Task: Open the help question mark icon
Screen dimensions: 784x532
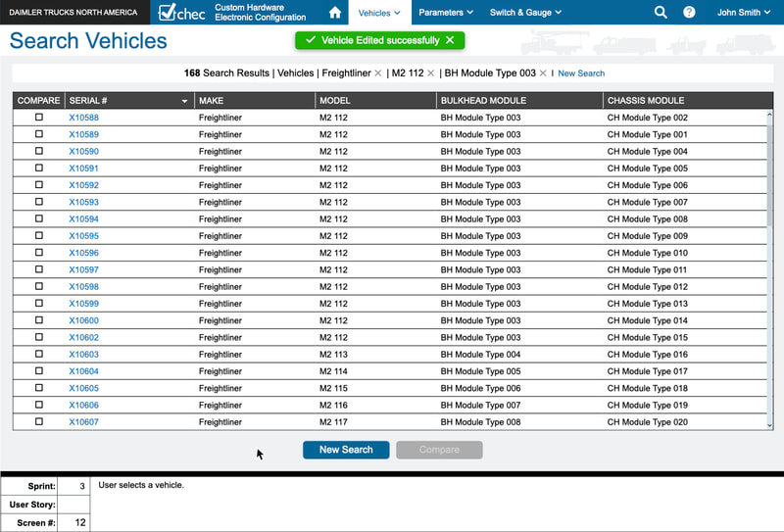Action: click(689, 12)
